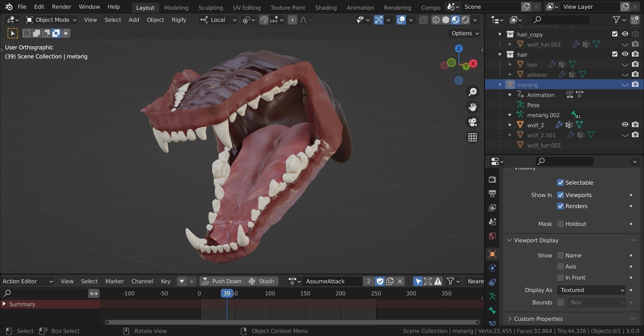This screenshot has height=336, width=644.
Task: Enable In Front checkbox
Action: click(x=560, y=278)
